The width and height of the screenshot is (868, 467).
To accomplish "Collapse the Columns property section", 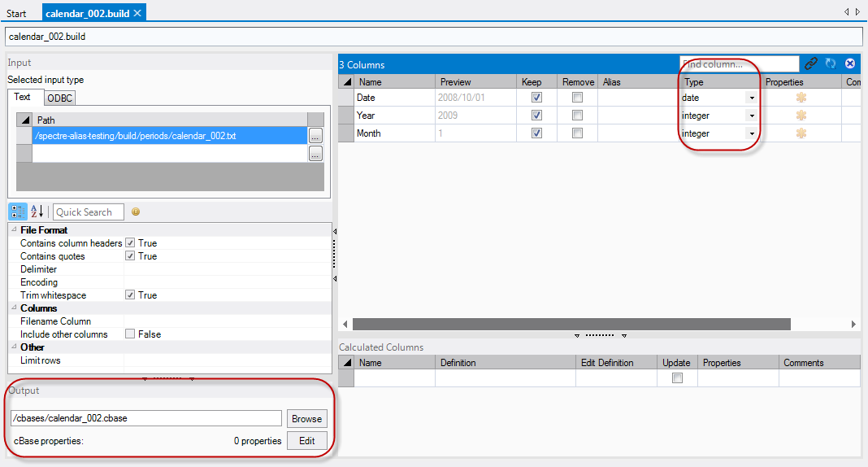I will coord(14,308).
